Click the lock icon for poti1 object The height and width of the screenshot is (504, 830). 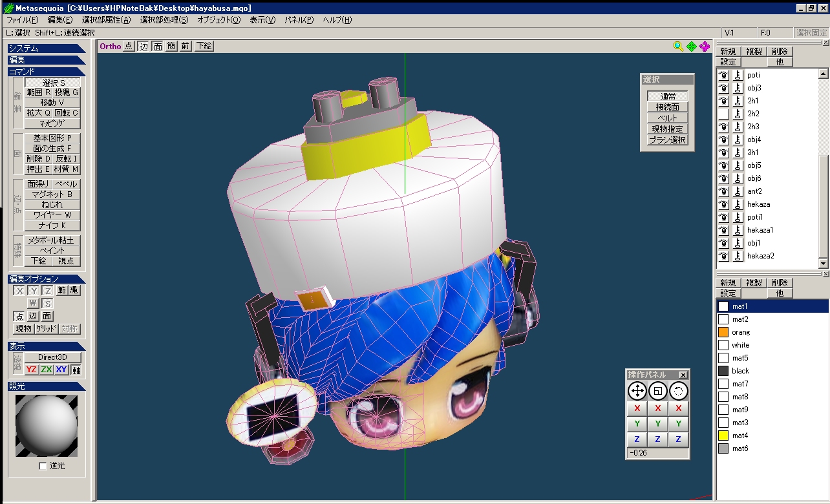click(x=738, y=217)
